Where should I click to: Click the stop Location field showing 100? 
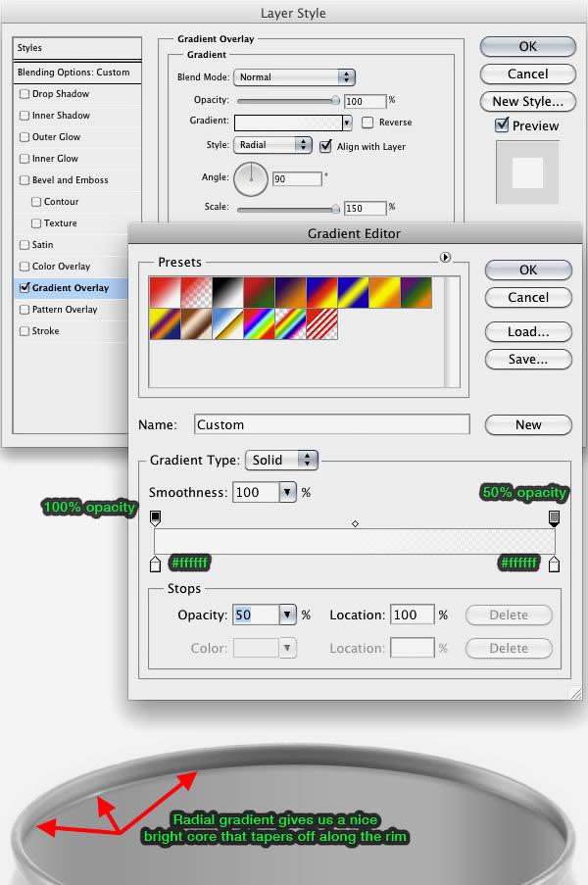[413, 615]
